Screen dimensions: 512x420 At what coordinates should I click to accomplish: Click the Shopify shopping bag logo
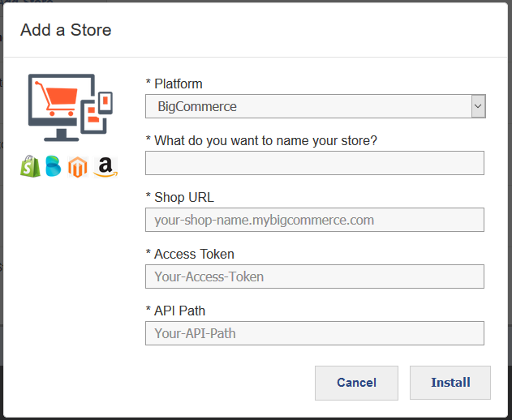point(30,166)
